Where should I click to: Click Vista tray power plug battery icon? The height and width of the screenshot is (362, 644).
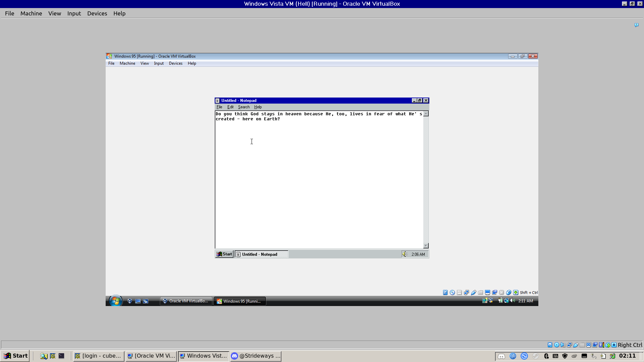[500, 300]
